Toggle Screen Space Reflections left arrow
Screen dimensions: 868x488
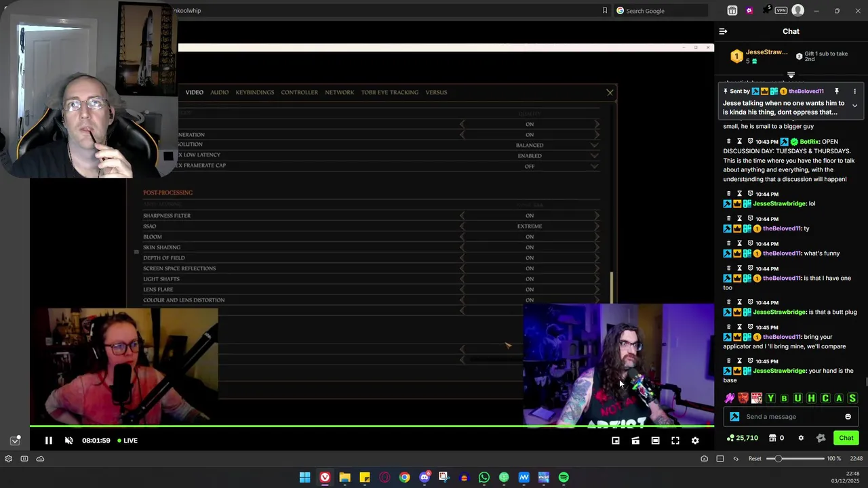pos(462,268)
